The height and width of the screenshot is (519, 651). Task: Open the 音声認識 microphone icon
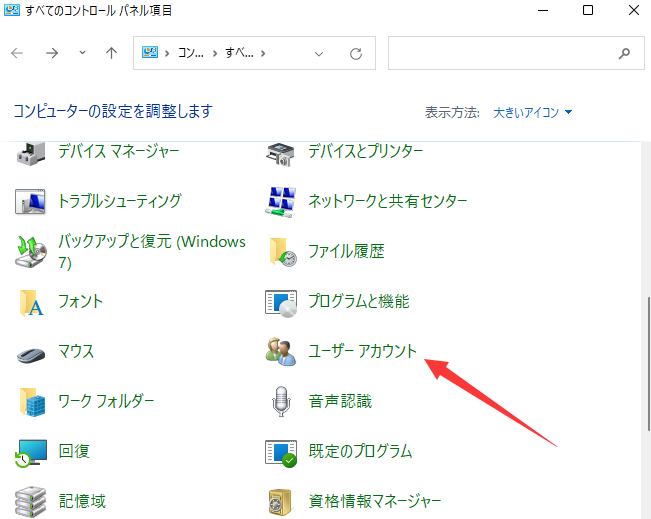281,401
